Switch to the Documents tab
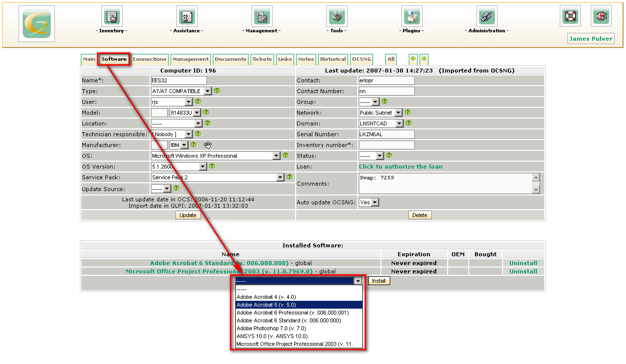This screenshot has width=626, height=364. pyautogui.click(x=230, y=59)
